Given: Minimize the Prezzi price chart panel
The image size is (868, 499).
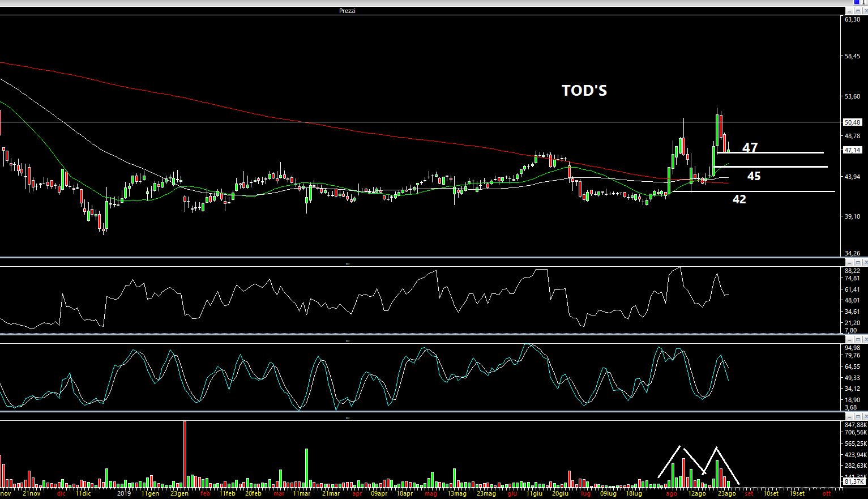Looking at the screenshot, I should click(x=849, y=11).
